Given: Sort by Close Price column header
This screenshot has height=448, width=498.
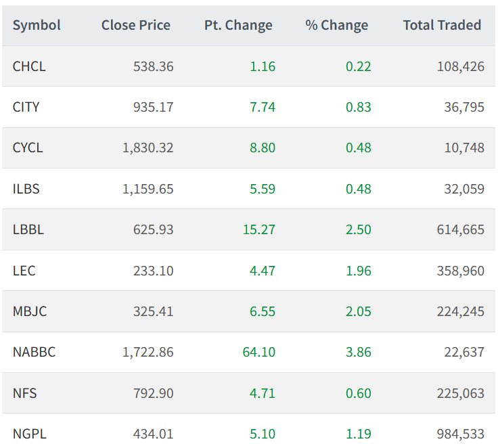Looking at the screenshot, I should 135,25.
